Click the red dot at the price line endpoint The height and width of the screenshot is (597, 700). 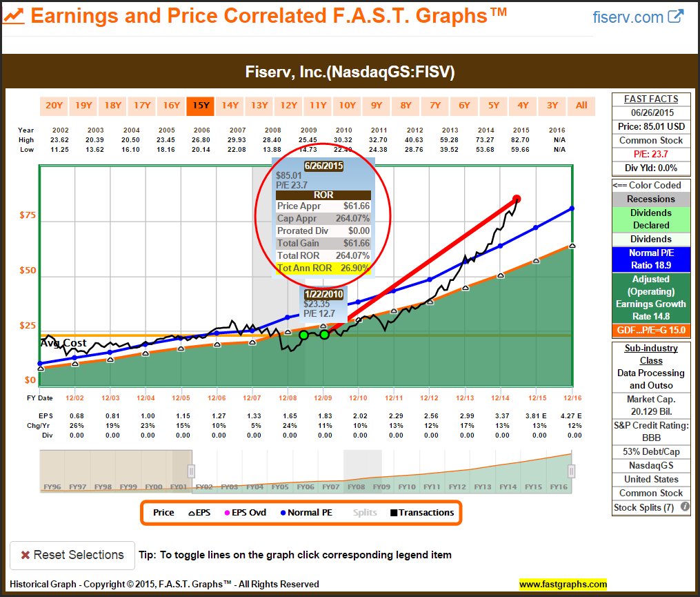point(517,199)
